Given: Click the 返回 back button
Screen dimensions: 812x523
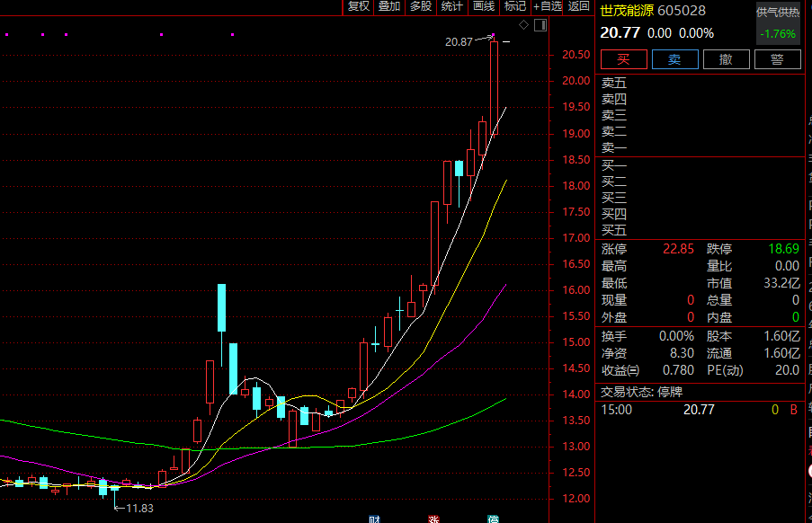Looking at the screenshot, I should (579, 6).
